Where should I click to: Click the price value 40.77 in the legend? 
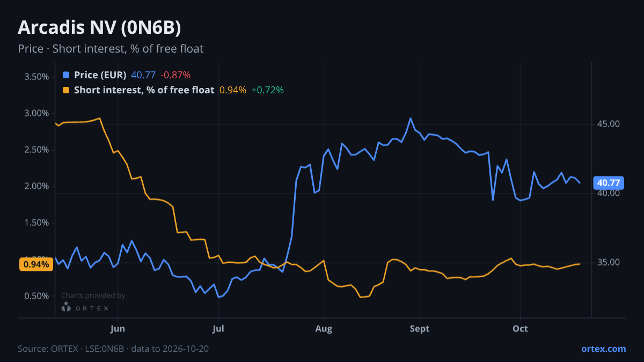[143, 75]
